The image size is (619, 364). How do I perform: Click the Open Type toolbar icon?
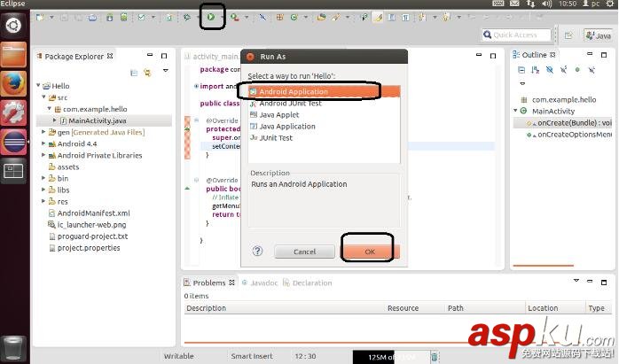click(321, 18)
